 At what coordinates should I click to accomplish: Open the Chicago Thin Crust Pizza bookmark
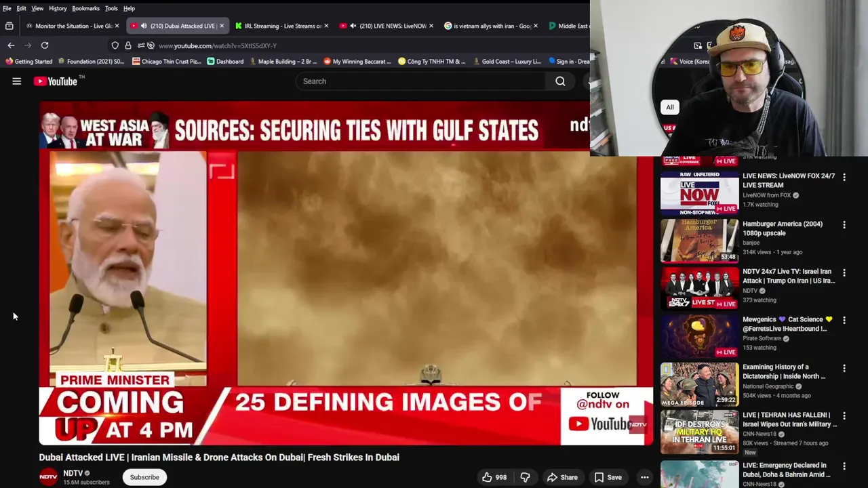coord(167,61)
